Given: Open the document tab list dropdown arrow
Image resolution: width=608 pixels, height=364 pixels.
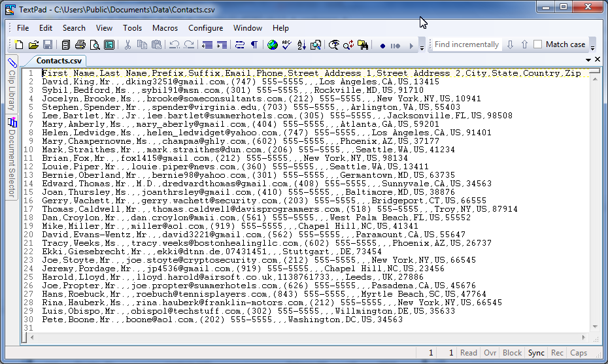Looking at the screenshot, I should point(588,59).
